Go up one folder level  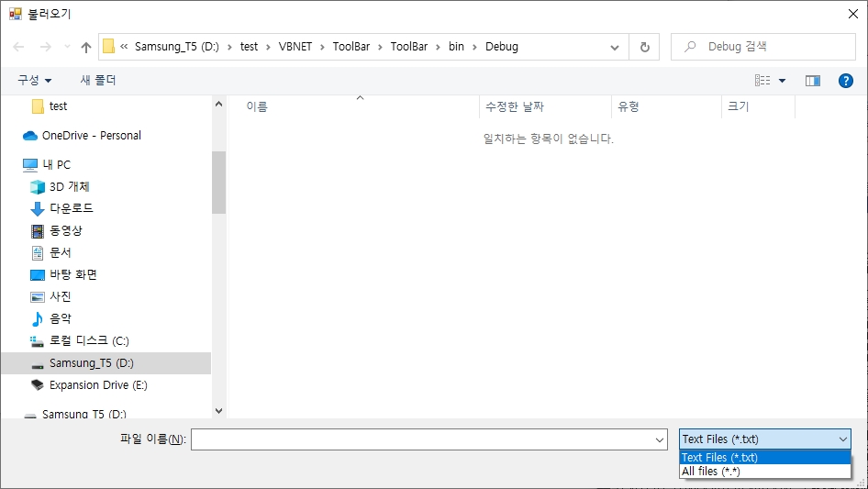[x=86, y=47]
